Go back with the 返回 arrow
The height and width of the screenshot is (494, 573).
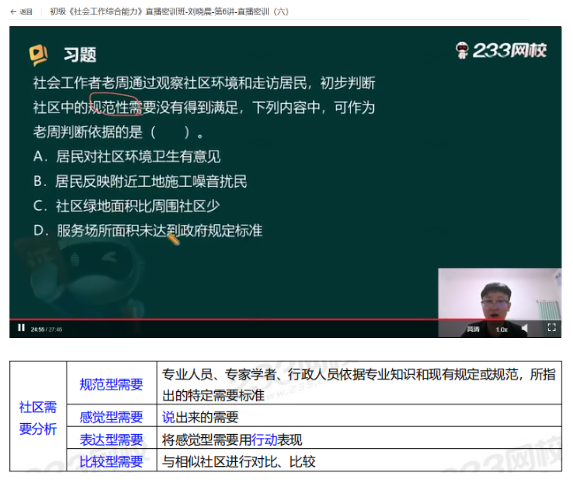(x=21, y=12)
